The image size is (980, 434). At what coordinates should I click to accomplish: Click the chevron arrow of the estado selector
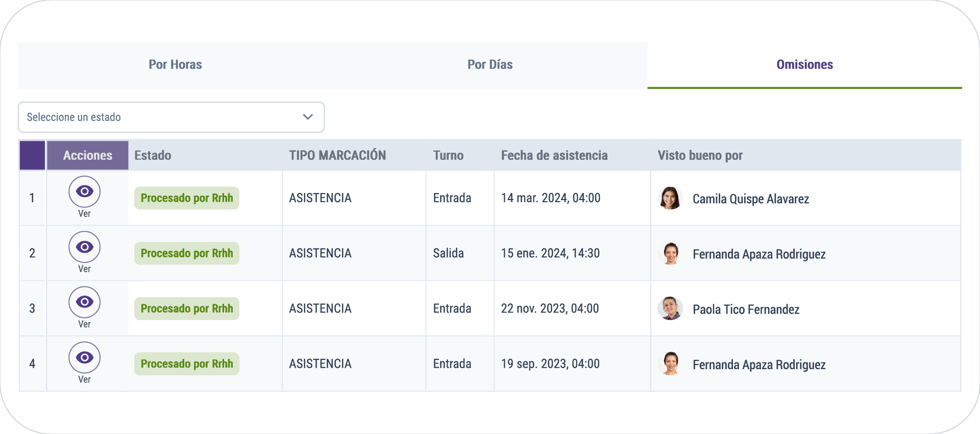pyautogui.click(x=308, y=117)
